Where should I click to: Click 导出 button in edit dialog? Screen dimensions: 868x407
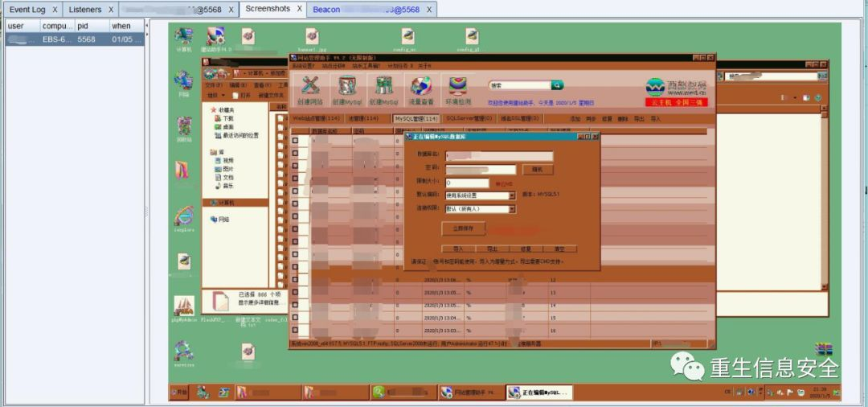click(x=492, y=249)
